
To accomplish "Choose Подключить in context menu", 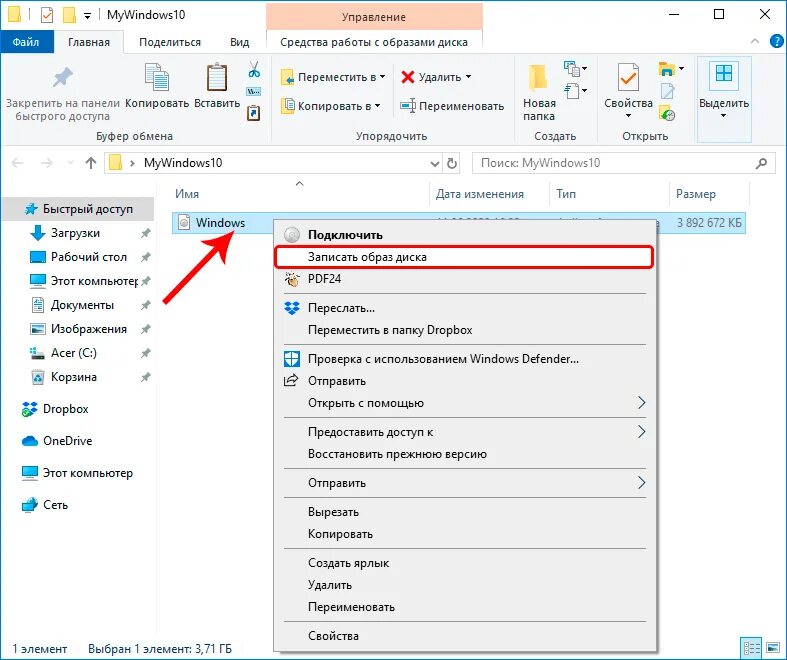I will (x=465, y=235).
